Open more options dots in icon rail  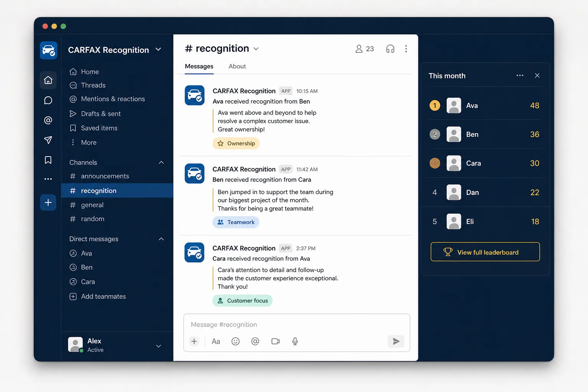[48, 179]
